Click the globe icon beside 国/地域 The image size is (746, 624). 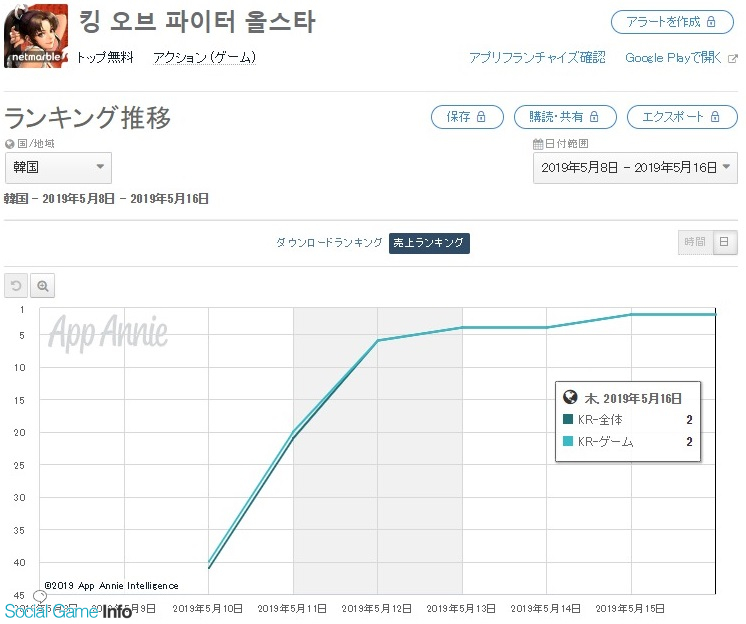[10, 144]
